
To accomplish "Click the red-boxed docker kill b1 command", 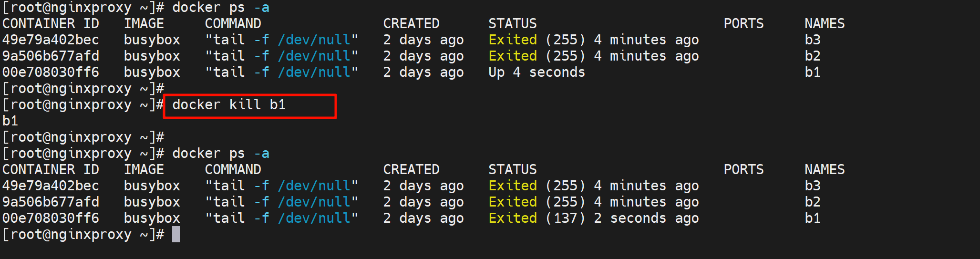I will tap(229, 105).
